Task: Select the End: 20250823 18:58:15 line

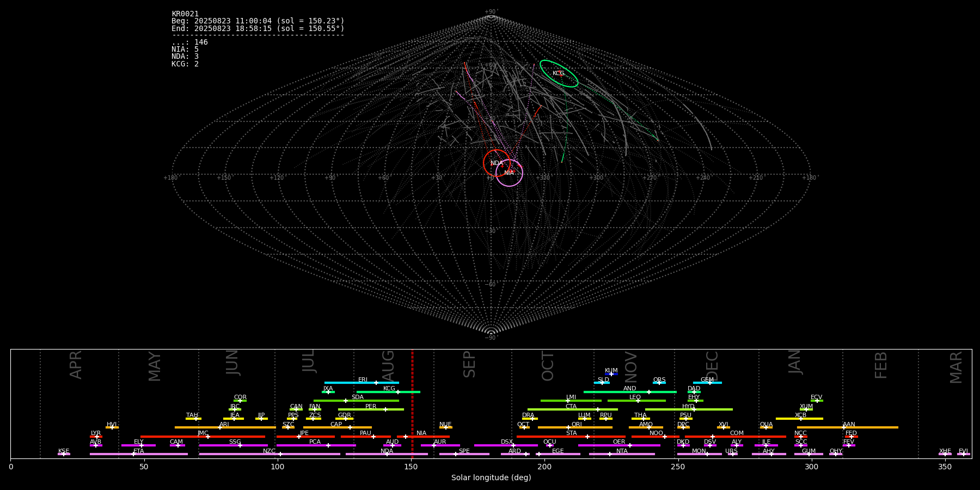Action: pyautogui.click(x=258, y=28)
